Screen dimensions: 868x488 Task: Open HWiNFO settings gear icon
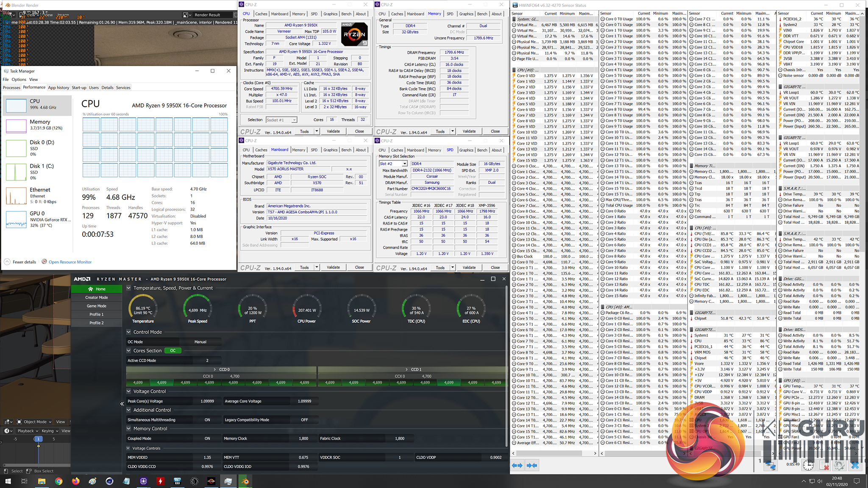pyautogui.click(x=839, y=465)
